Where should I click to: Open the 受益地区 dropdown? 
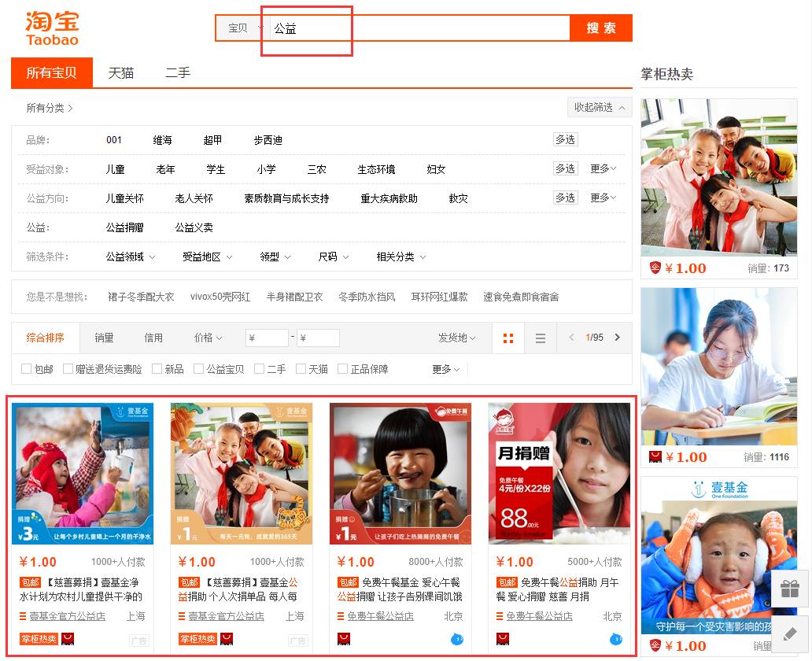pos(207,257)
